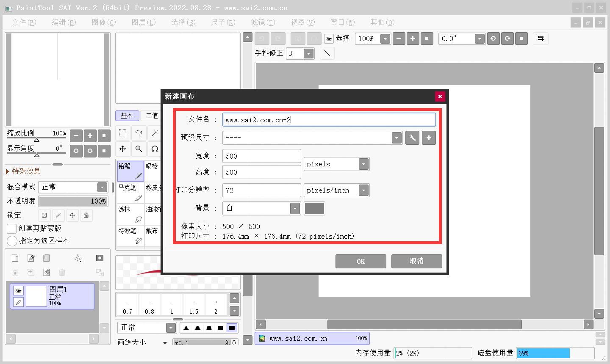Image resolution: width=610 pixels, height=364 pixels.
Task: Click the gray background color swatch
Action: click(x=314, y=208)
